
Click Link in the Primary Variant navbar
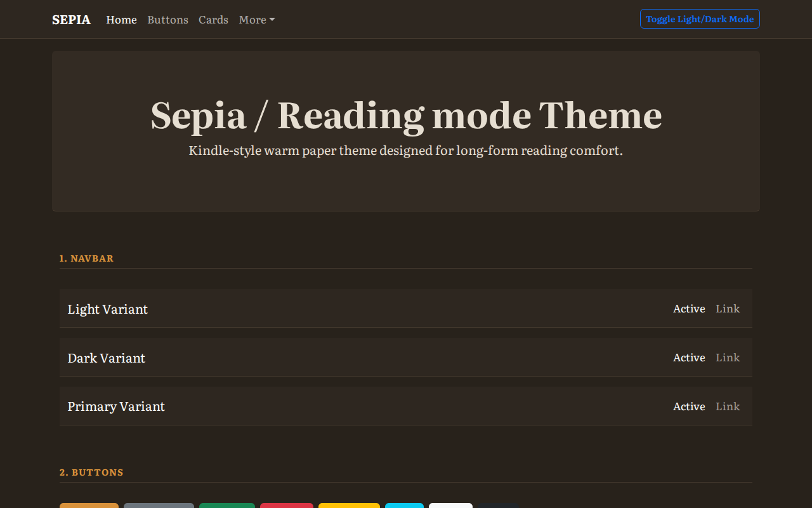coord(728,406)
